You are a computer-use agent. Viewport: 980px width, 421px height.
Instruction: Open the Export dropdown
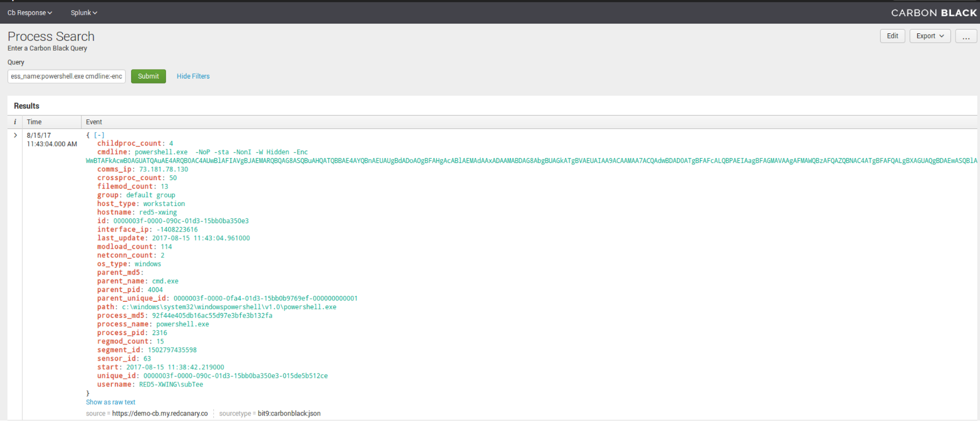[x=930, y=36]
